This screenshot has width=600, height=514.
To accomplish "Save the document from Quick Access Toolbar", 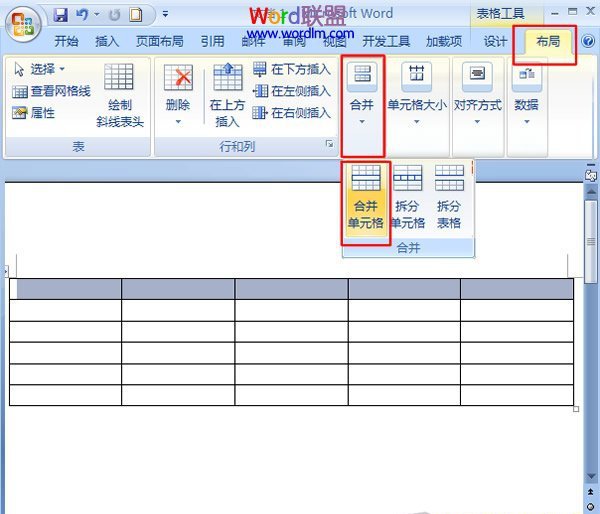I will coord(60,15).
